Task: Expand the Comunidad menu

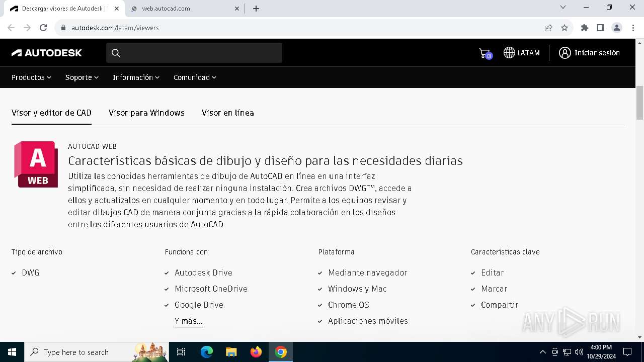Action: (x=195, y=77)
